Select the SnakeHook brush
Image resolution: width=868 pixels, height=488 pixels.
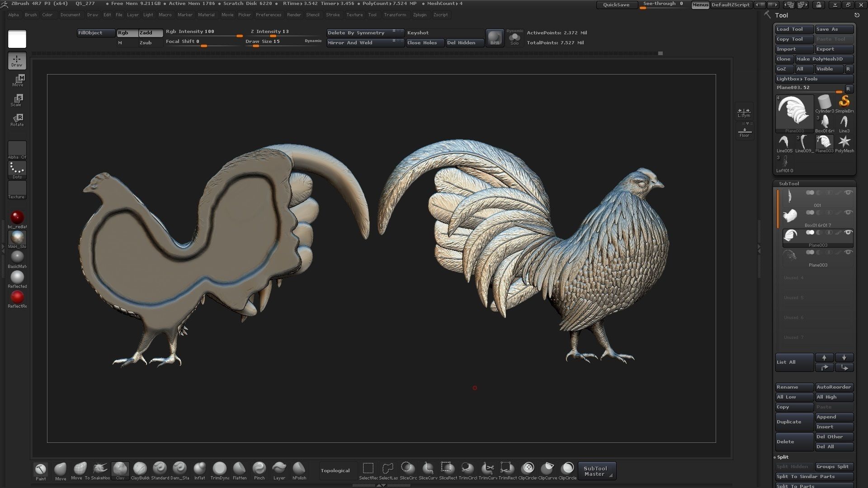click(100, 471)
